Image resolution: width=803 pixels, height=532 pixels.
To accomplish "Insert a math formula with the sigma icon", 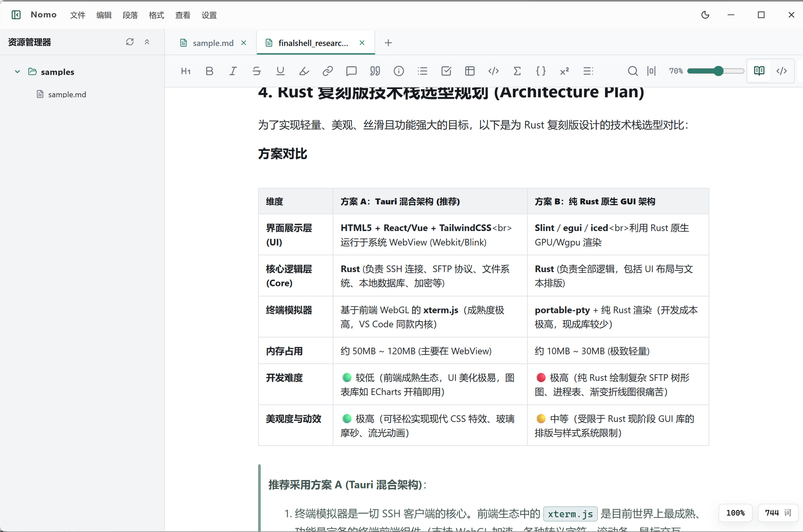I will pyautogui.click(x=517, y=71).
